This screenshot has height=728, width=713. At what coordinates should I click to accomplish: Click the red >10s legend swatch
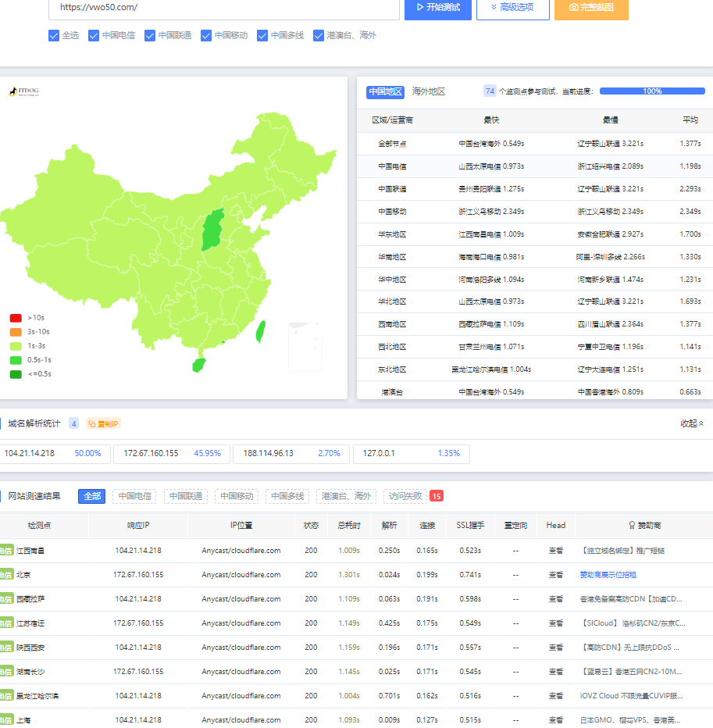(x=16, y=318)
